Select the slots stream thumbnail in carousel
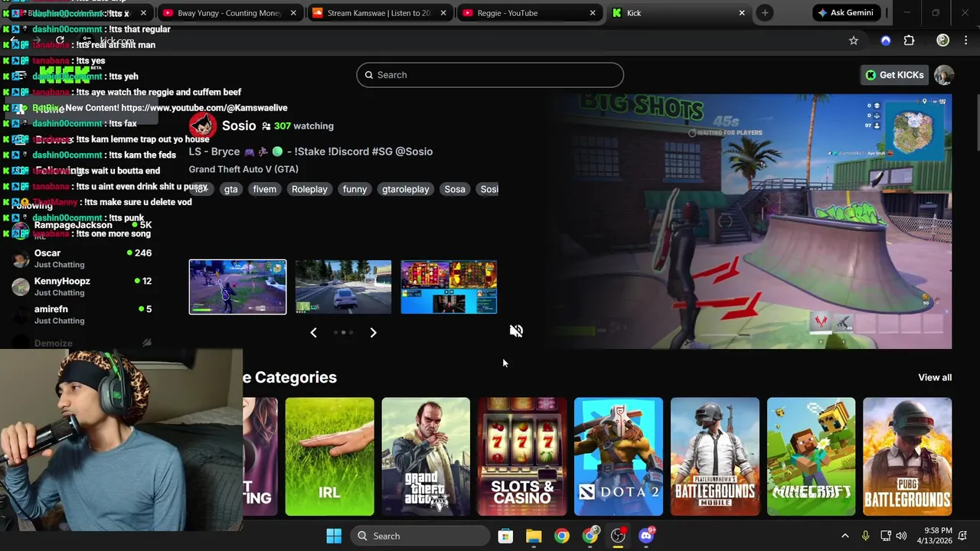 point(449,287)
